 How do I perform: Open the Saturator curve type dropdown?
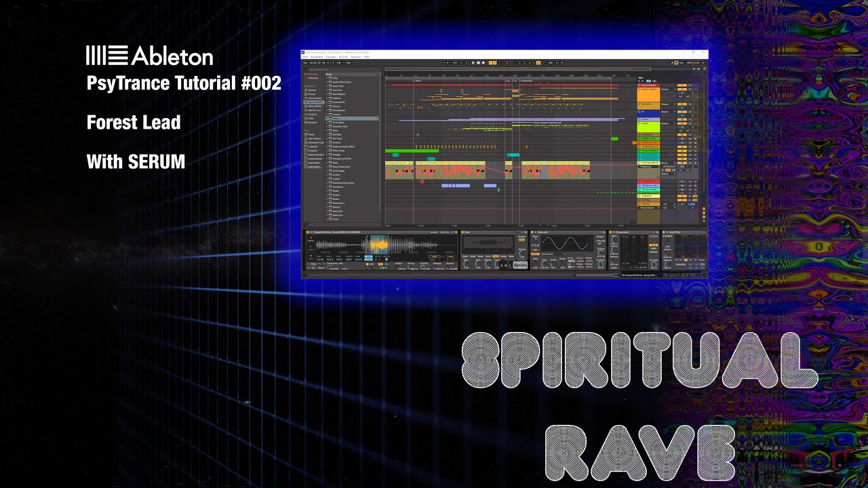point(553,254)
